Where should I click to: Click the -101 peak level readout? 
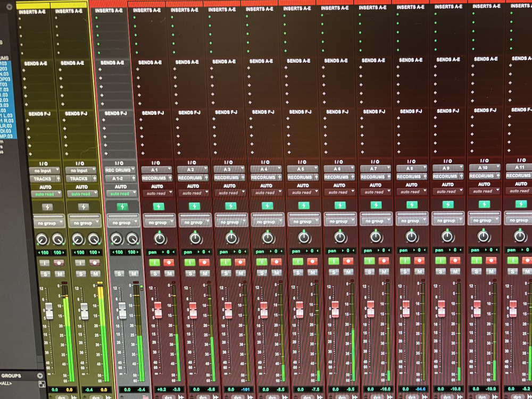pyautogui.click(x=246, y=389)
